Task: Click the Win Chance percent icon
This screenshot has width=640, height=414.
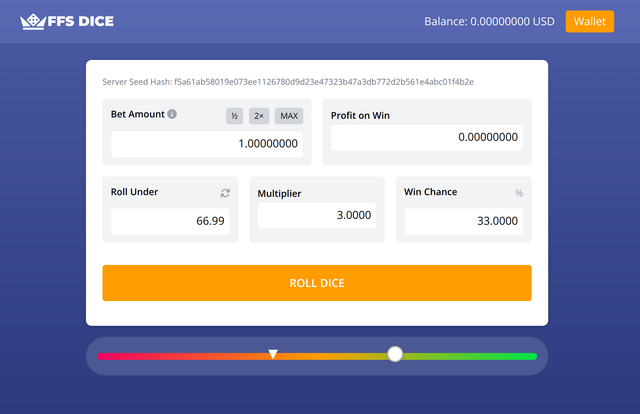Action: tap(519, 193)
